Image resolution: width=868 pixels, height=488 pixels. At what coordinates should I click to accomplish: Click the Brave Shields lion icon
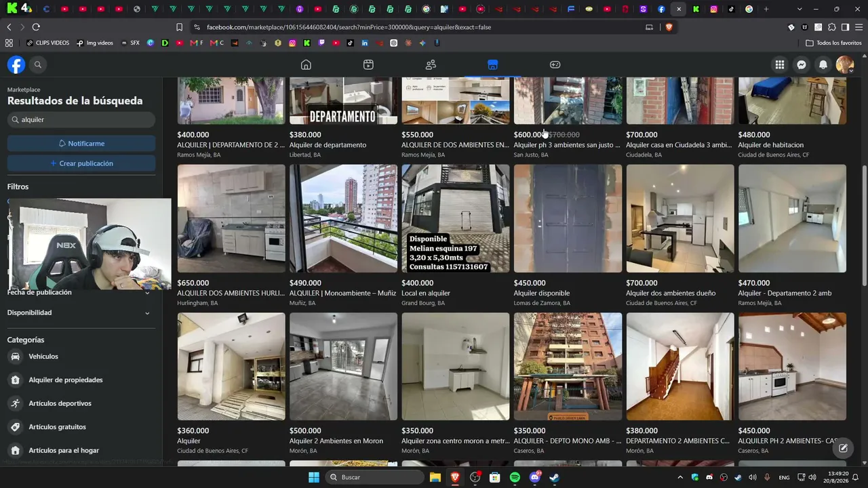click(669, 27)
